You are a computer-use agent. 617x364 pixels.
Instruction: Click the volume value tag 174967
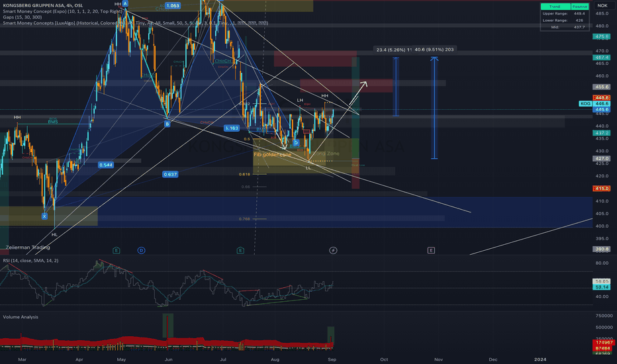pyautogui.click(x=603, y=343)
